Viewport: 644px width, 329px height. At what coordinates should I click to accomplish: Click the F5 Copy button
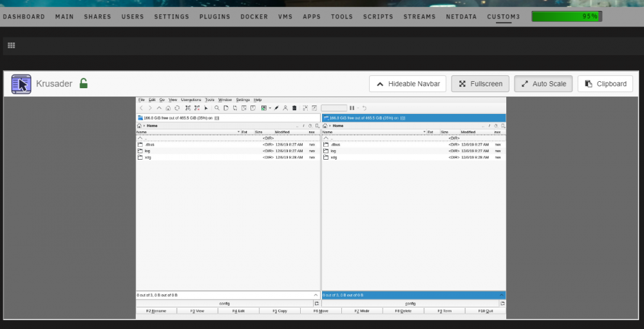[279, 311]
